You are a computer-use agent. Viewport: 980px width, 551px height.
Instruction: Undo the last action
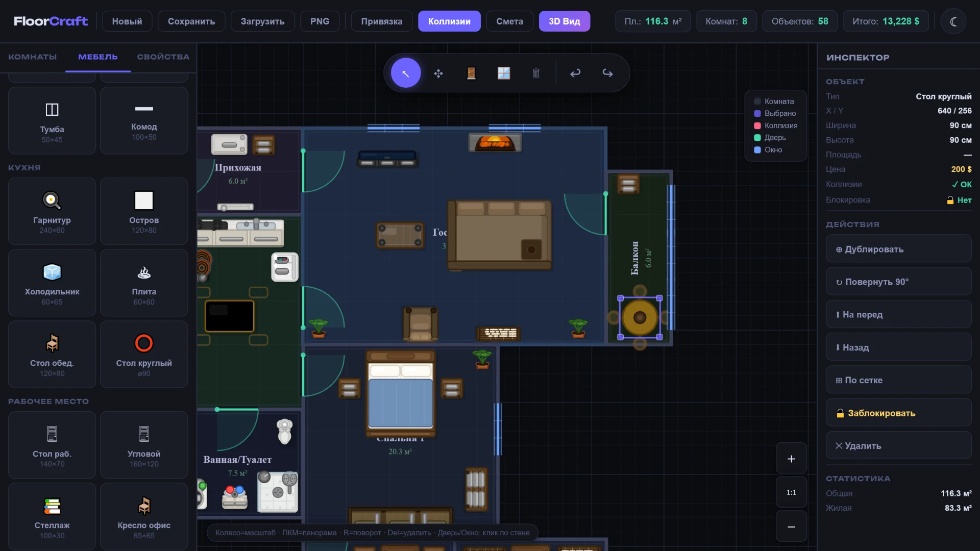pyautogui.click(x=575, y=73)
